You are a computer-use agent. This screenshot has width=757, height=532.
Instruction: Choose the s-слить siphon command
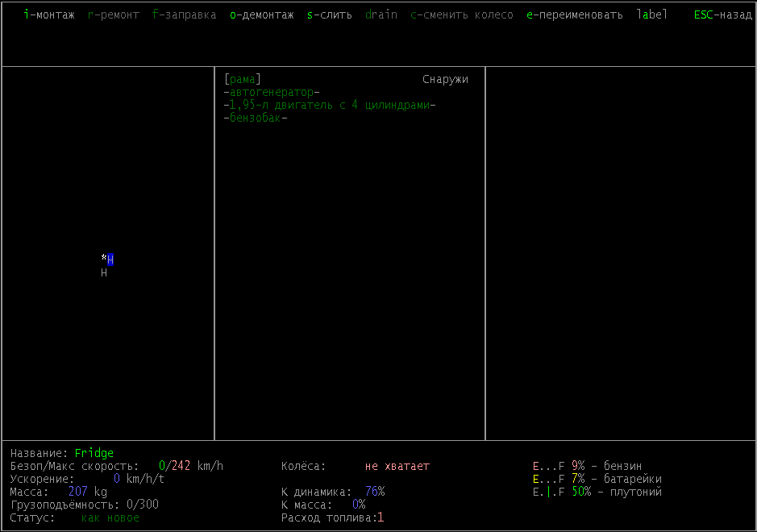pyautogui.click(x=329, y=15)
